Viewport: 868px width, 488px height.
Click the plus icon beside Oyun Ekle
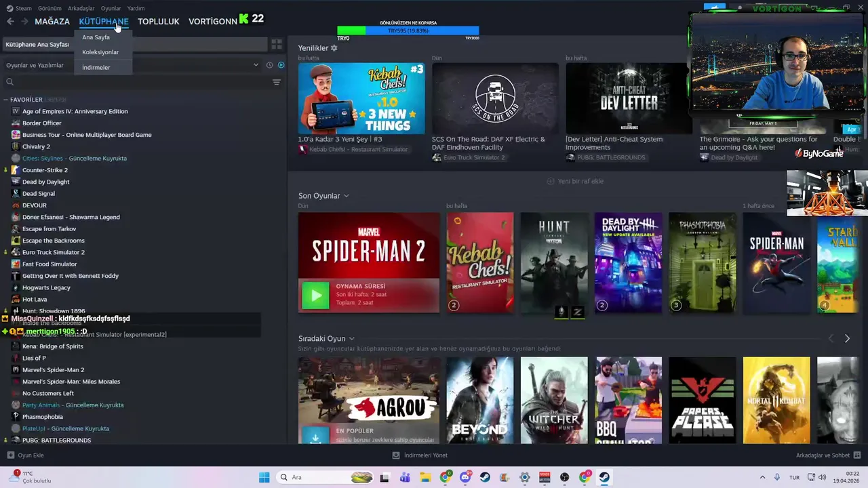[10, 455]
